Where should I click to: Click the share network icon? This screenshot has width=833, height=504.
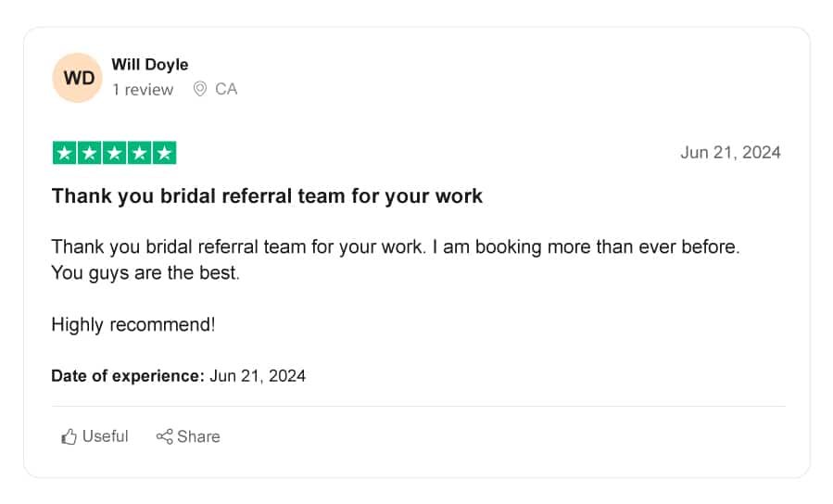click(x=164, y=436)
